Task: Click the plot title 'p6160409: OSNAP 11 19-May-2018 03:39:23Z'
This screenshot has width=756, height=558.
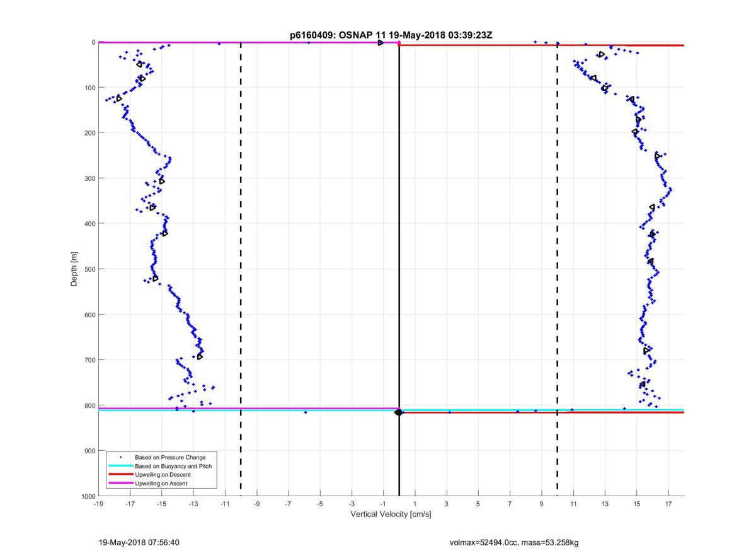Action: 391,35
